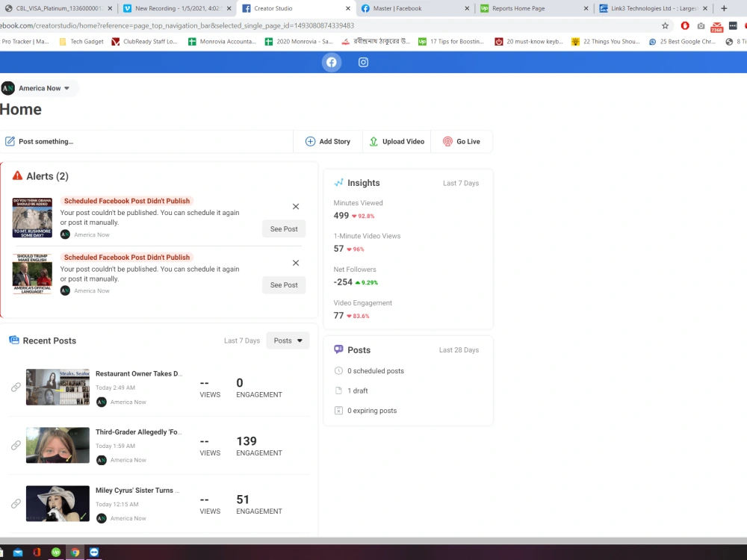
Task: Open Restaurant Owner Takes D... post title
Action: point(139,374)
